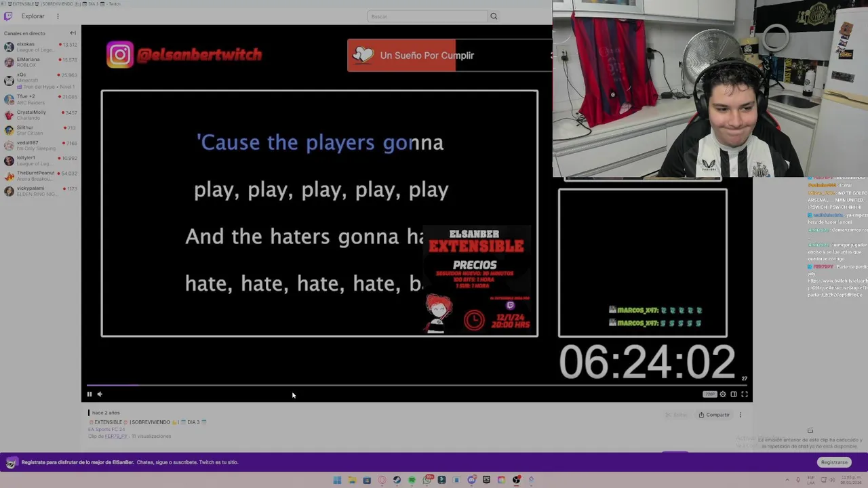Image resolution: width=868 pixels, height=488 pixels.
Task: Open the player settings gear
Action: click(723, 394)
